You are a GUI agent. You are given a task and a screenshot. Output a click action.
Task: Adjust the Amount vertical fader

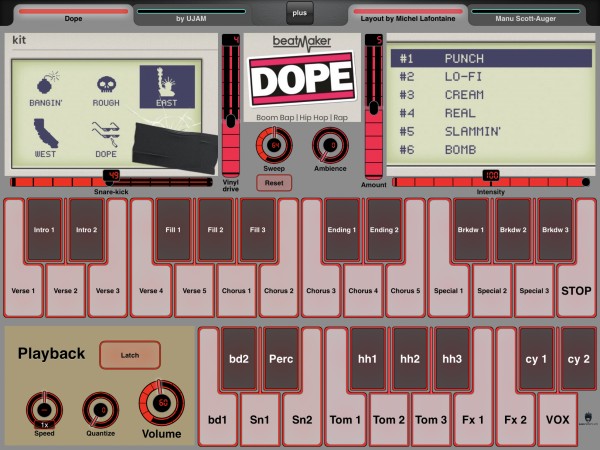[373, 106]
